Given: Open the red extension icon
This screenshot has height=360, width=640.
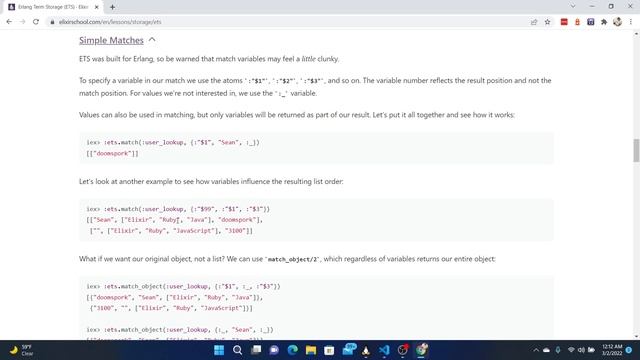Looking at the screenshot, I should click(x=564, y=22).
